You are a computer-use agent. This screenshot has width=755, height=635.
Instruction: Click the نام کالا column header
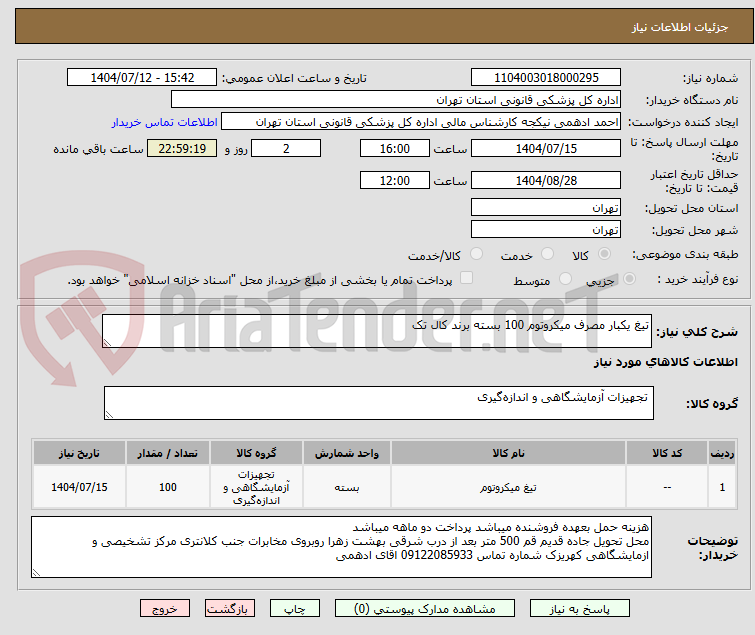[508, 453]
